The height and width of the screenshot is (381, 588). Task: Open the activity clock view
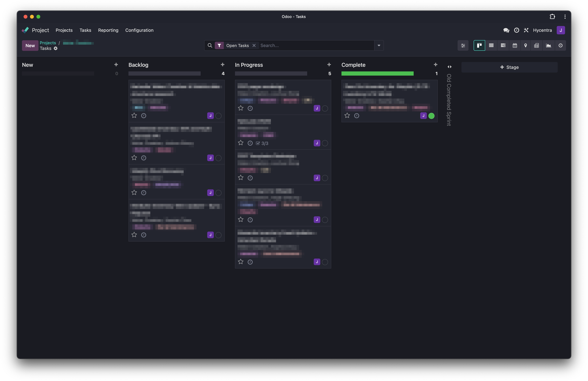click(x=560, y=45)
